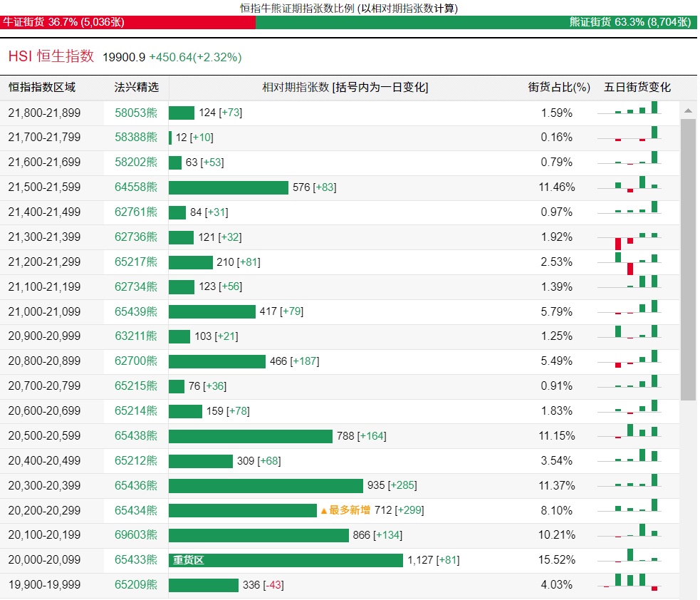Open the 62736熊 warrant link
Image resolution: width=700 pixels, height=600 pixels.
tap(136, 237)
